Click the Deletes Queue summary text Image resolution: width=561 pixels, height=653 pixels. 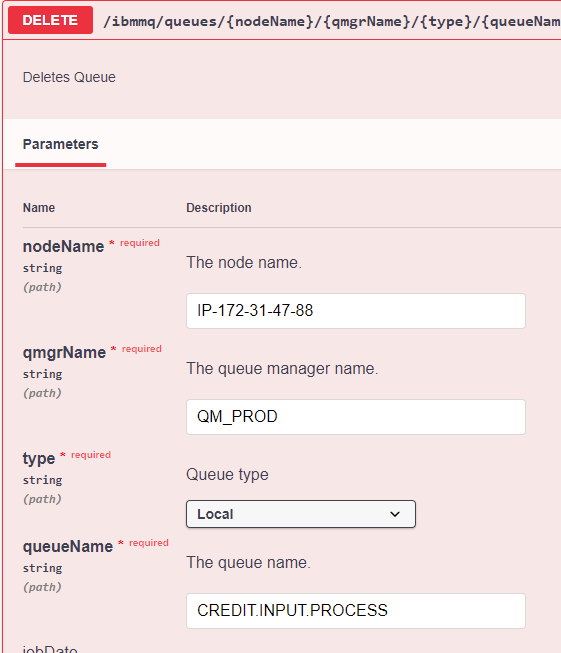click(69, 77)
